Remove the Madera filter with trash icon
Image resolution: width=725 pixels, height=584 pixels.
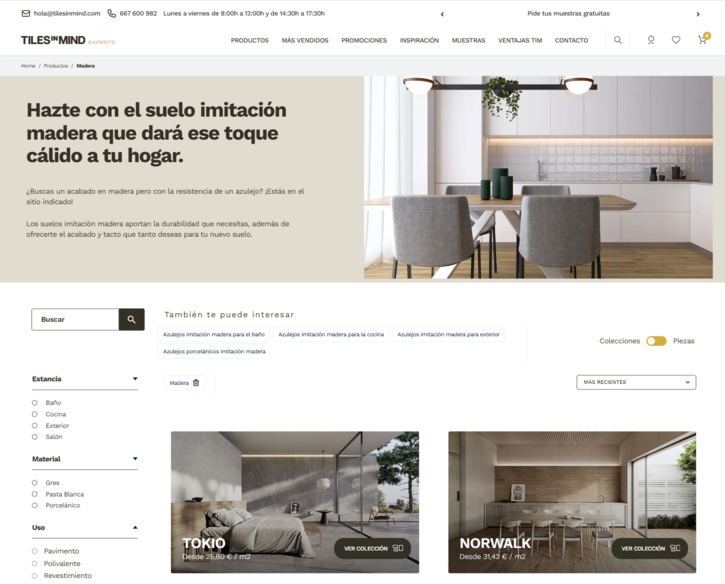tap(196, 383)
